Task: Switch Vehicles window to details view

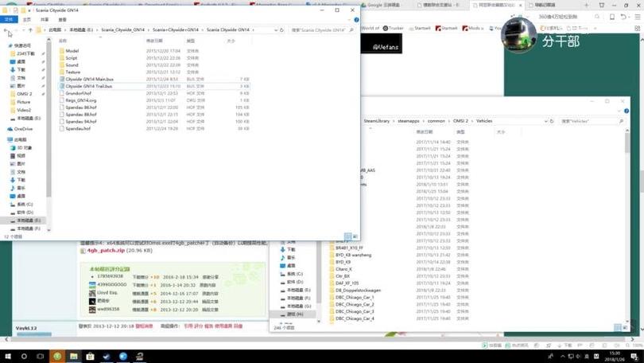Action: [618, 327]
